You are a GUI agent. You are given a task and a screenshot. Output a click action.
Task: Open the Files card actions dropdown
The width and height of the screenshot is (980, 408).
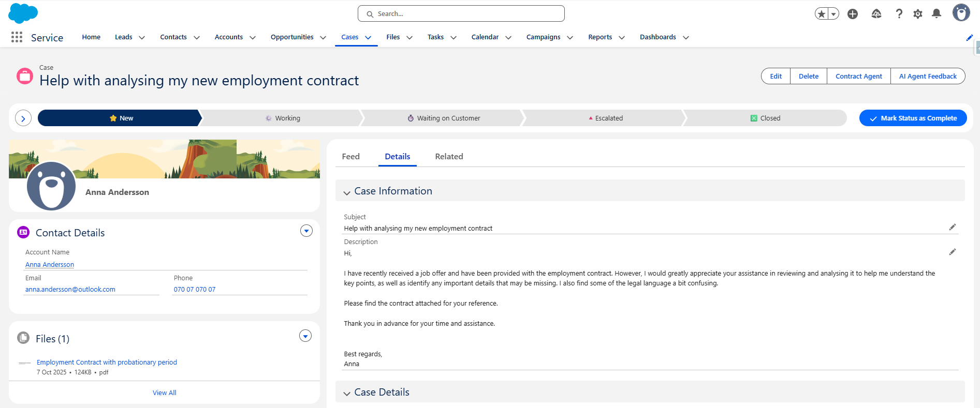tap(305, 336)
